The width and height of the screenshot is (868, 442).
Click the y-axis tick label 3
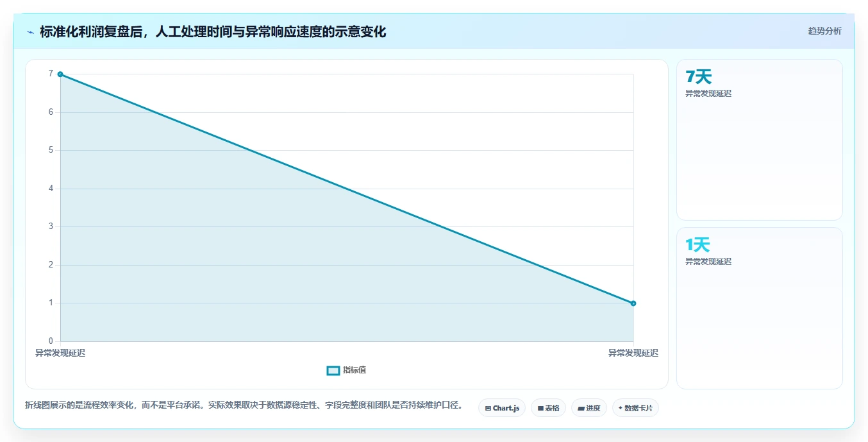(51, 226)
